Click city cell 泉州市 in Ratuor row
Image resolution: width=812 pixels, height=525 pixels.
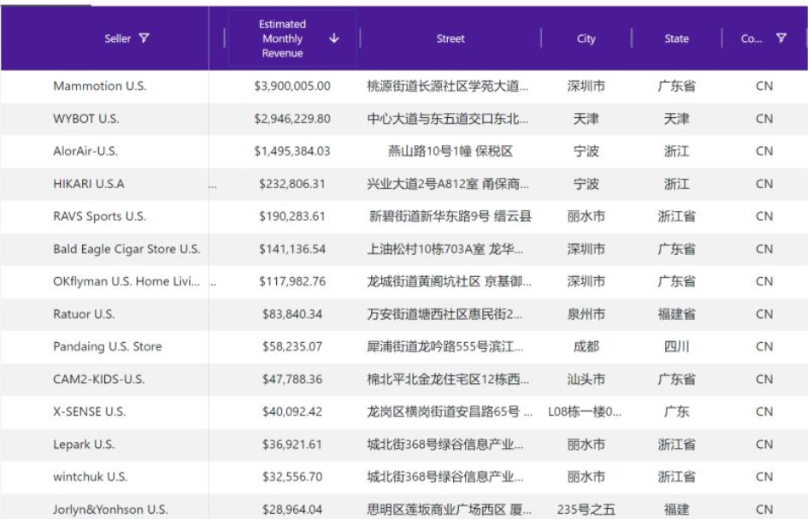pos(585,314)
